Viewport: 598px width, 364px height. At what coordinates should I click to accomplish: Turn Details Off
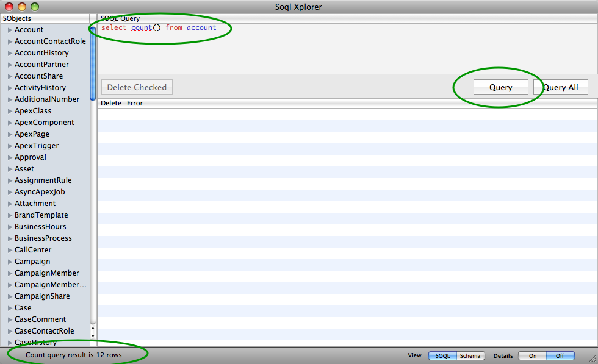pyautogui.click(x=560, y=355)
